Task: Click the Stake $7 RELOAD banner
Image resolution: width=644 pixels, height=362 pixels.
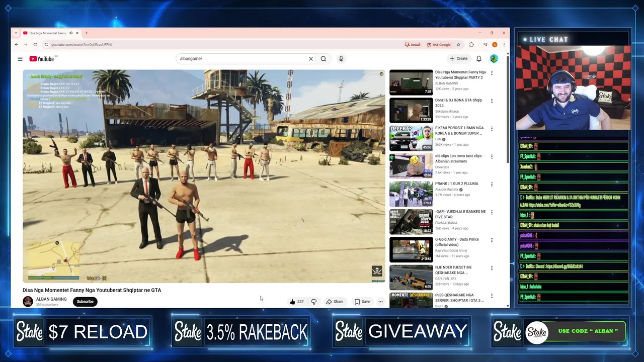Action: pyautogui.click(x=83, y=332)
